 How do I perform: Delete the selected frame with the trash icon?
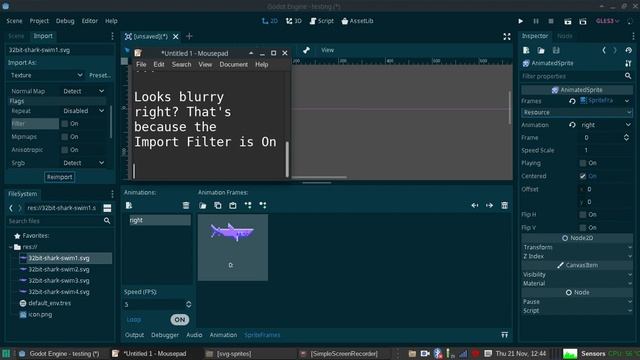[504, 205]
